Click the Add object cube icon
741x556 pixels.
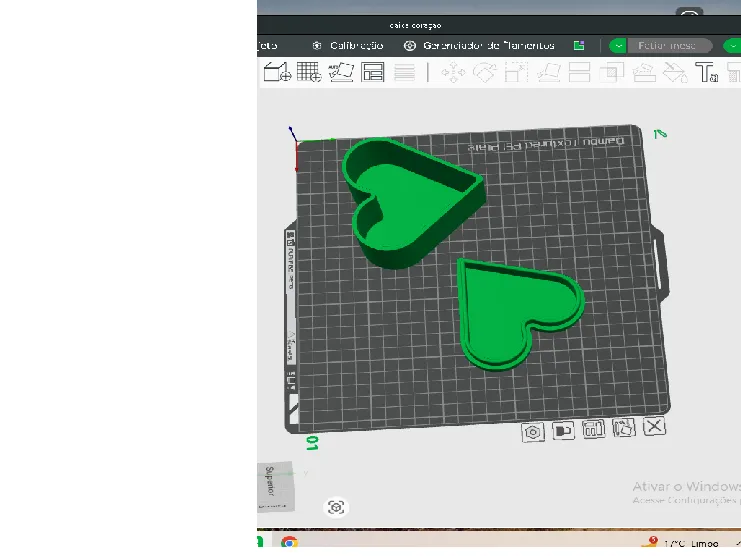pos(277,72)
